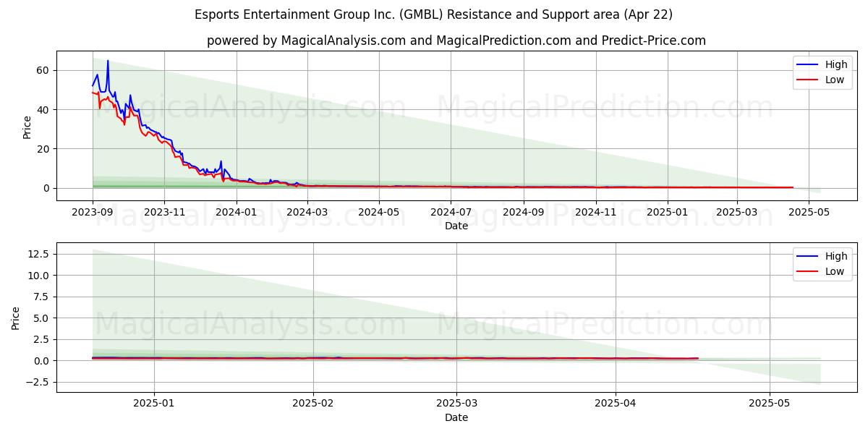Click the '2025-03' label on the upper chart
Image resolution: width=868 pixels, height=434 pixels.
click(737, 212)
